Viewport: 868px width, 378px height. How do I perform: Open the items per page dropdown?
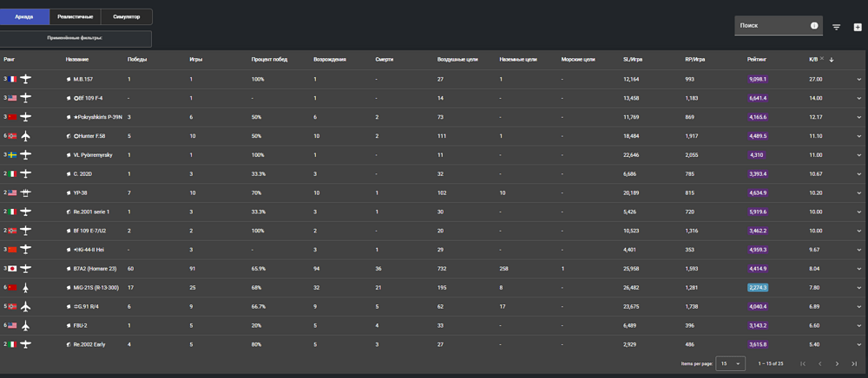click(731, 363)
